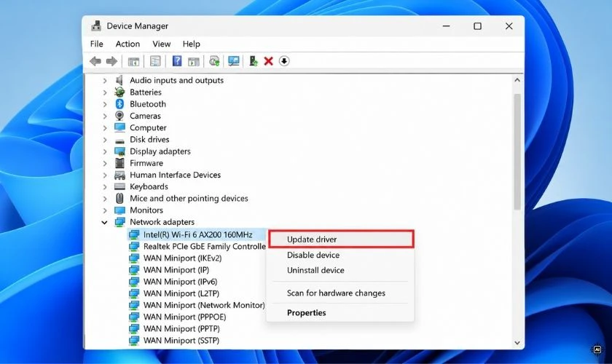Click the Firmware chip icon
612x364 pixels.
click(x=119, y=162)
